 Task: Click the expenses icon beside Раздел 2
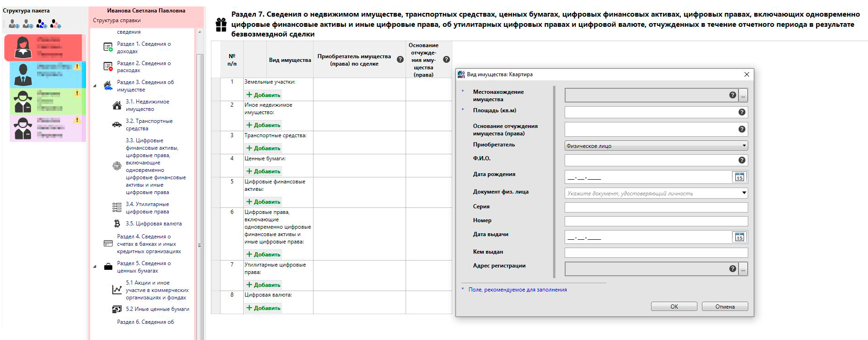[x=108, y=67]
